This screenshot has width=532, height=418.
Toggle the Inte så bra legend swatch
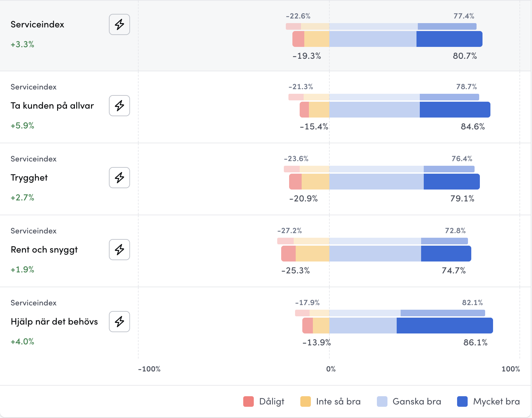305,401
